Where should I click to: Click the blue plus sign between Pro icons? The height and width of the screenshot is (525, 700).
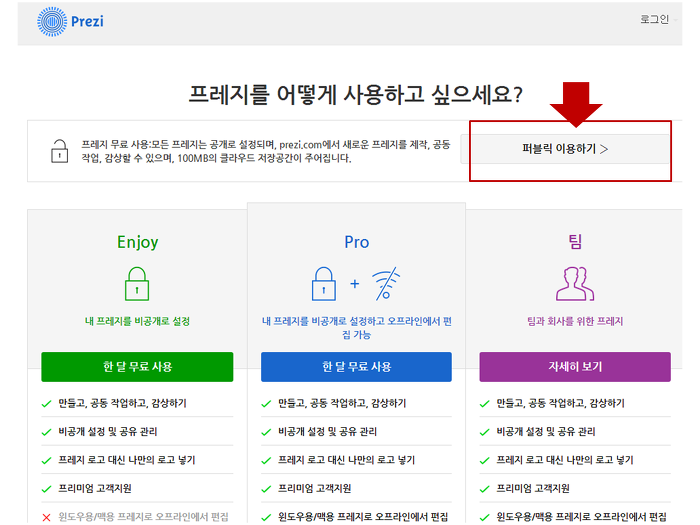click(354, 283)
